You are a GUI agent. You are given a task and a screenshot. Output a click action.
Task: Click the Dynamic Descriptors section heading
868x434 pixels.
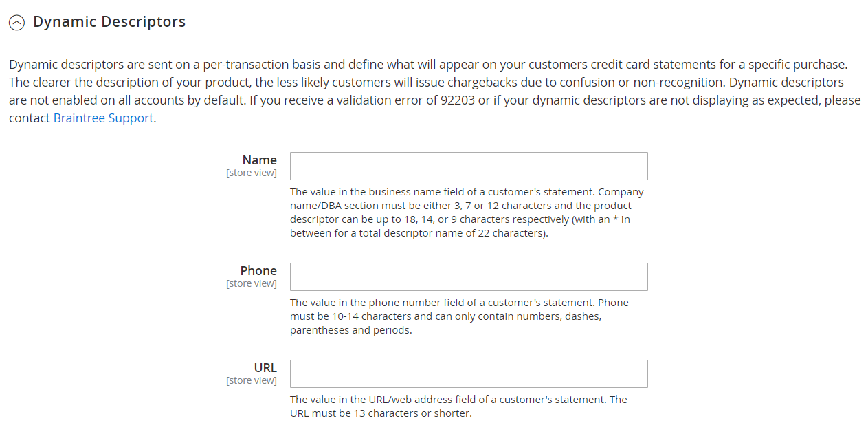(109, 22)
